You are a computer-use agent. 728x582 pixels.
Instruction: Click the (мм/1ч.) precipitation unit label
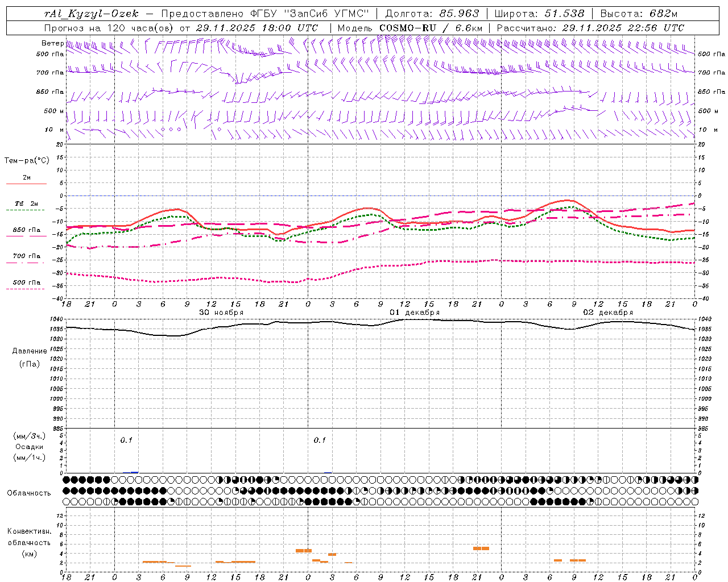coord(29,458)
